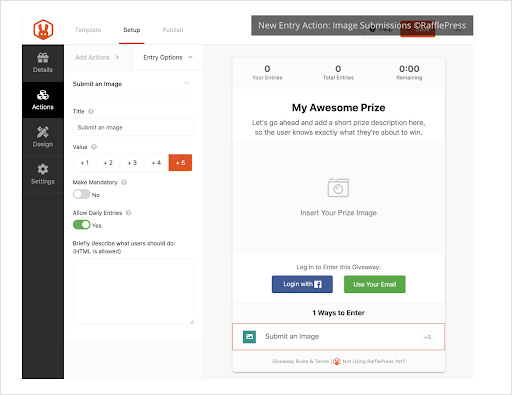Screen dimensions: 512x395
Task: Click the Title input field
Action: tap(133, 127)
